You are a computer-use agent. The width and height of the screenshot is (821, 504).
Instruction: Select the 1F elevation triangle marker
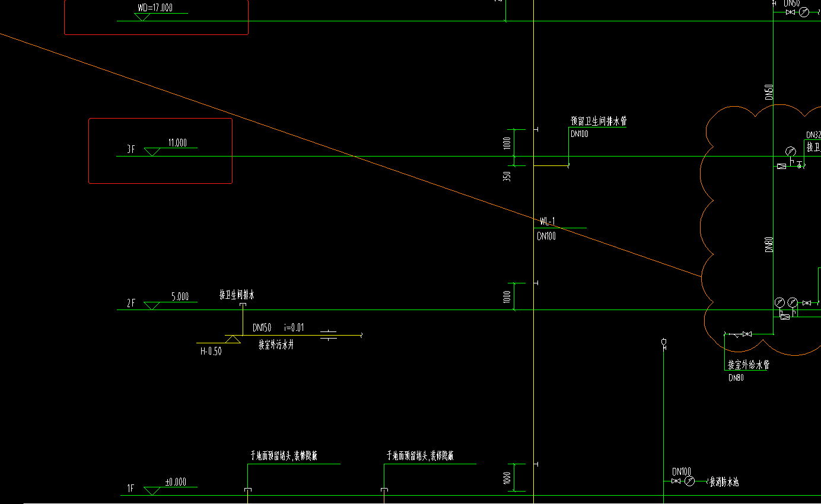click(154, 491)
